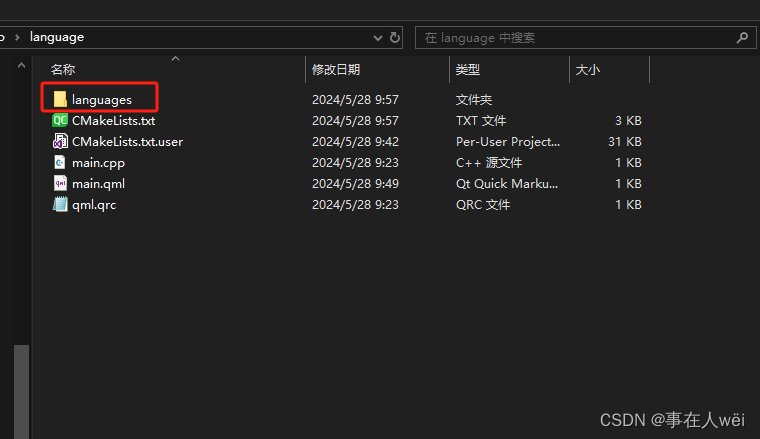Click the language breadcrumb in address bar
This screenshot has width=760, height=439.
57,37
